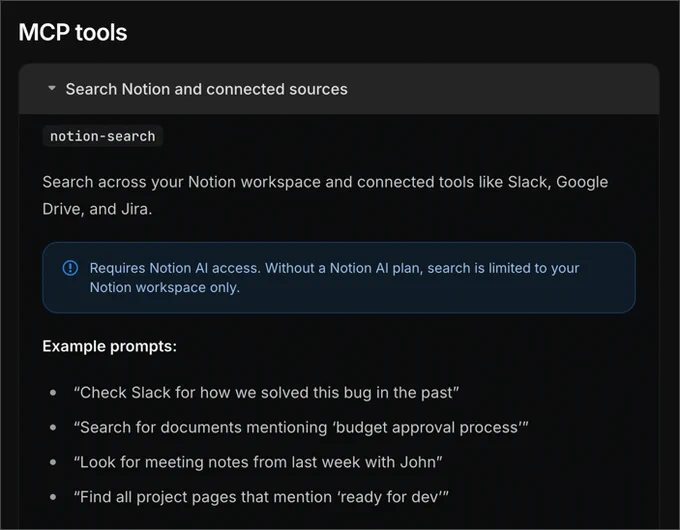
Task: Select the 'meeting notes from last week' prompt
Action: pos(258,462)
